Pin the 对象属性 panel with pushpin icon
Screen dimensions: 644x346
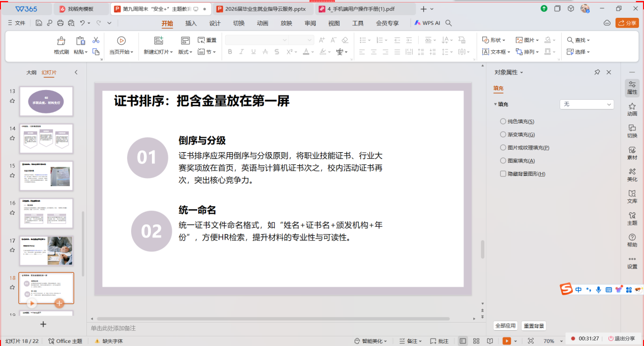[x=597, y=72]
